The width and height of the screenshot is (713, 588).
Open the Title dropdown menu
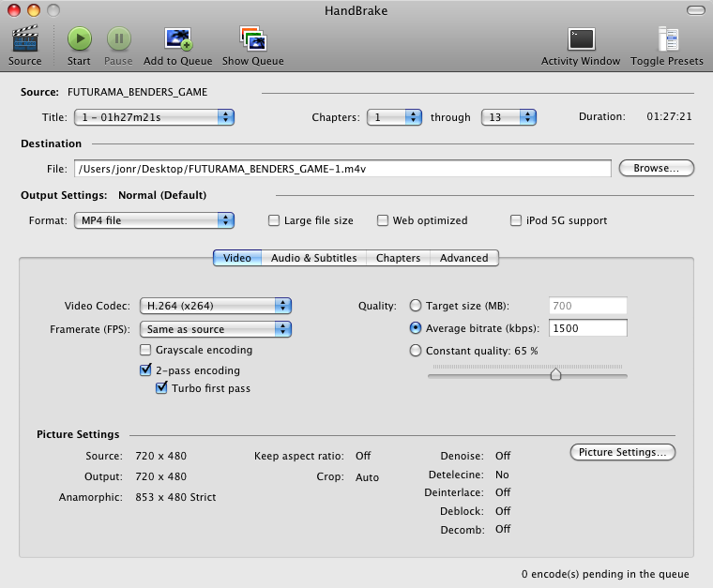click(154, 117)
